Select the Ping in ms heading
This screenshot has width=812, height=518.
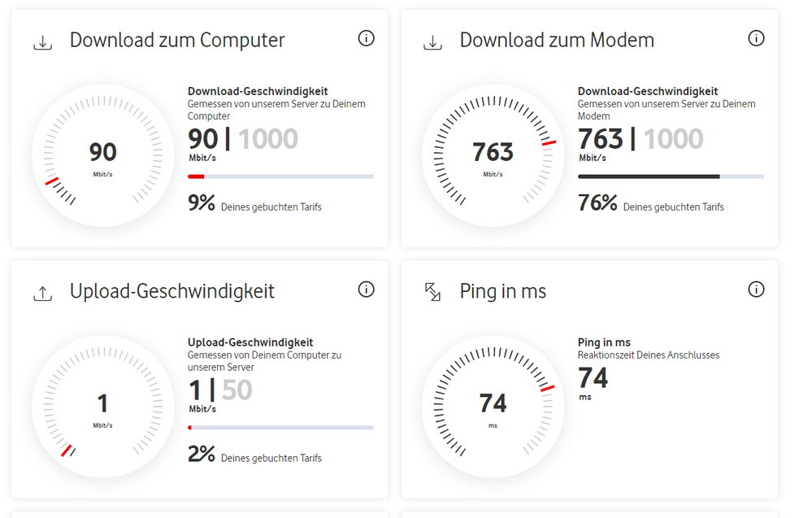(x=502, y=291)
